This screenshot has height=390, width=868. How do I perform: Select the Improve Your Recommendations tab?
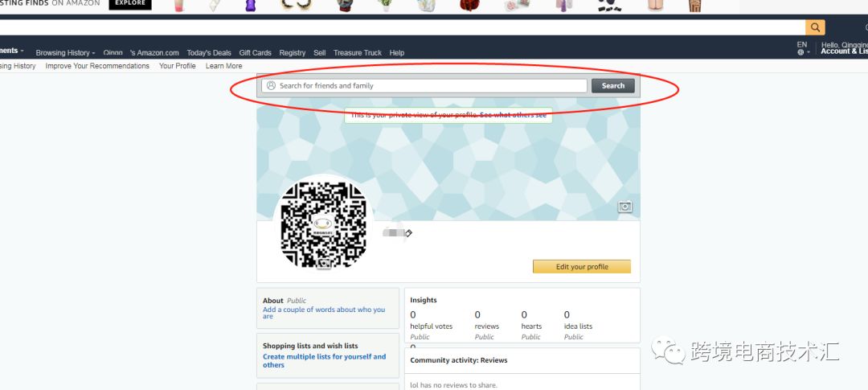coord(97,66)
